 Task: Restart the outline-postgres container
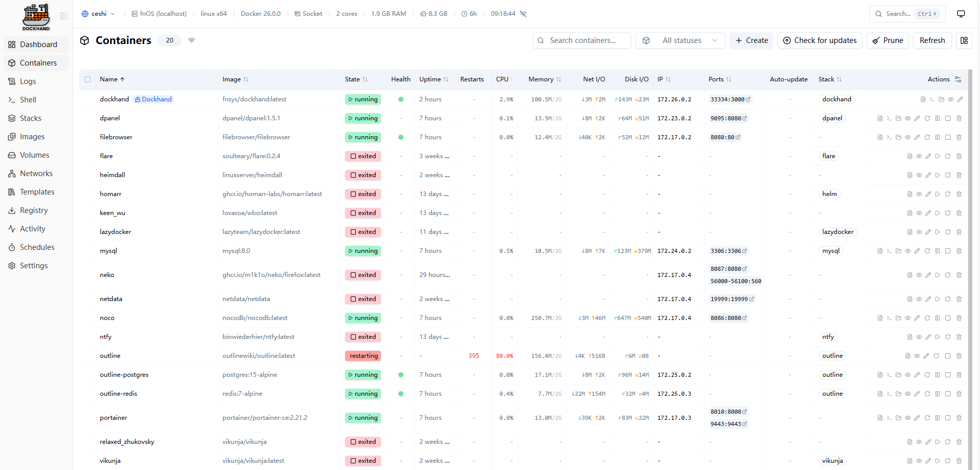927,375
